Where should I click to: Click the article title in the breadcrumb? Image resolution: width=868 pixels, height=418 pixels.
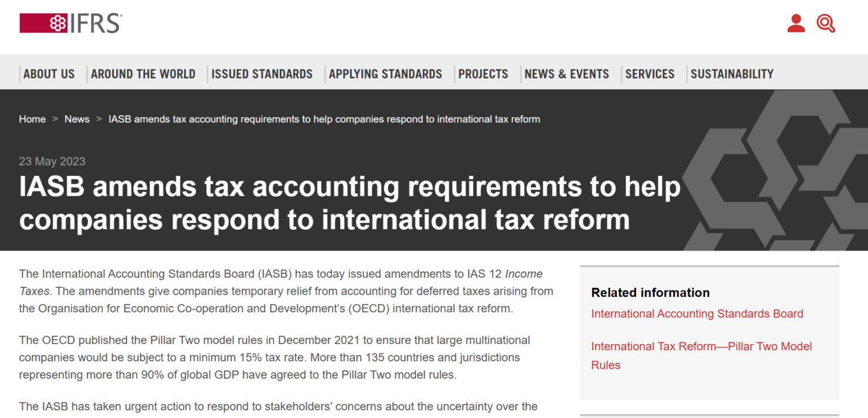(x=324, y=119)
